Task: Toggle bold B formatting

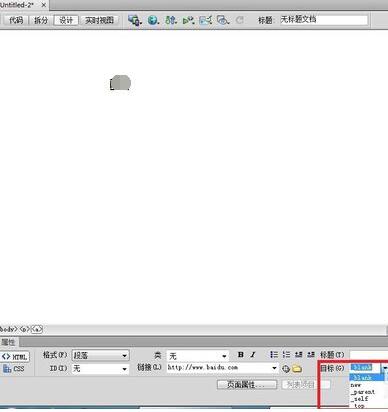Action: (241, 355)
